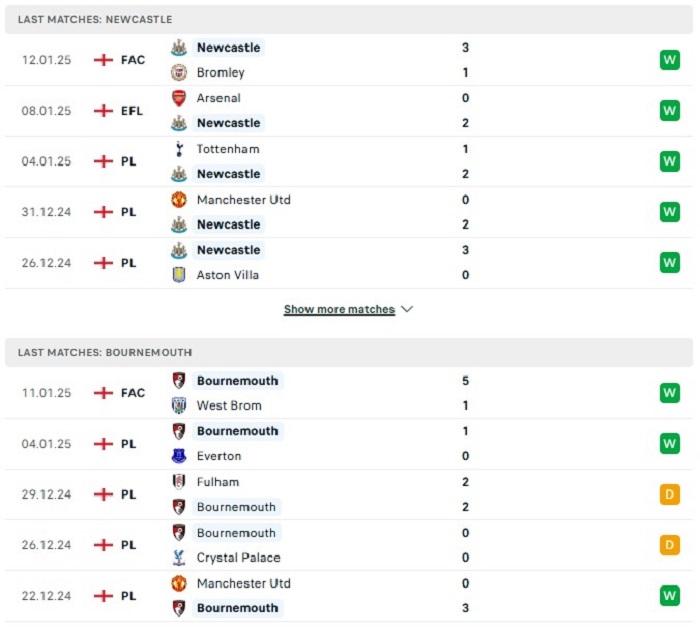This screenshot has height=631, width=700.
Task: Click the Everton club crest icon
Action: pos(179,456)
